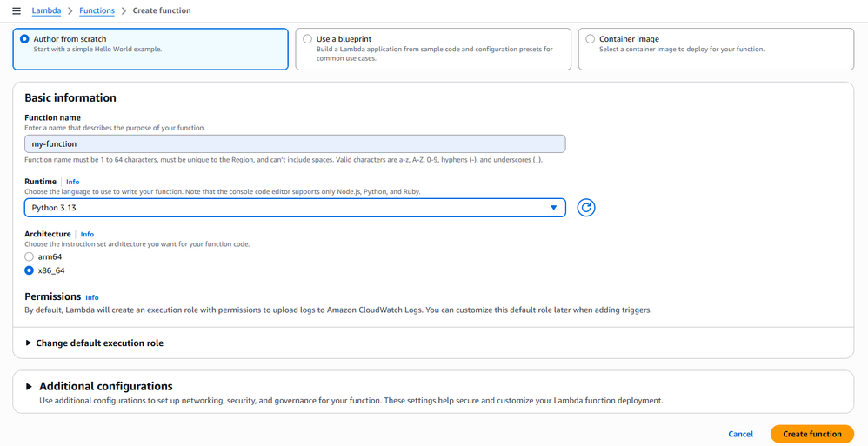Image resolution: width=868 pixels, height=446 pixels.
Task: Open Architecture Info link
Action: [x=87, y=235]
